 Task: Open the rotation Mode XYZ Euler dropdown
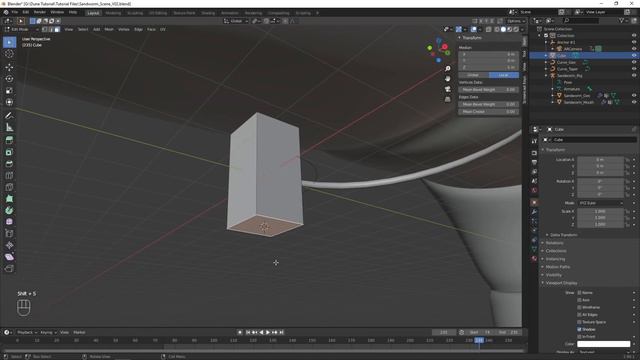pos(600,203)
